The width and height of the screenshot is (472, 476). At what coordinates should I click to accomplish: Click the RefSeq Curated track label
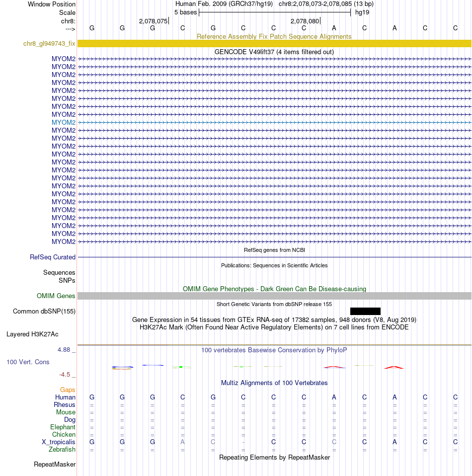point(53,257)
